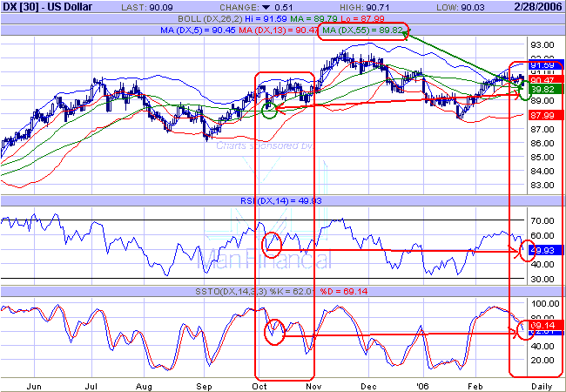This screenshot has height=392, width=566.
Task: Click the red circle on the stochastic panel
Action: pos(273,332)
